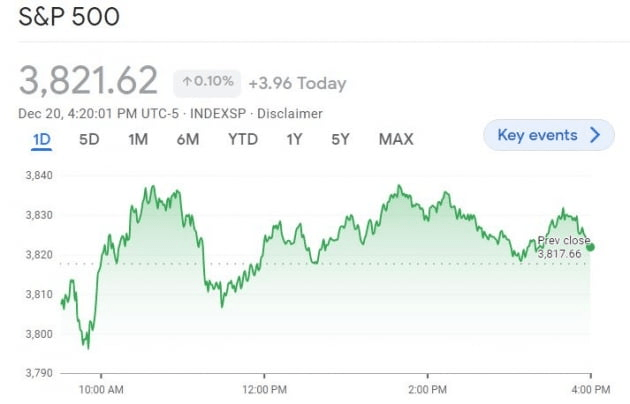Switch to the 5D time range
This screenshot has height=404, width=630.
click(x=89, y=139)
